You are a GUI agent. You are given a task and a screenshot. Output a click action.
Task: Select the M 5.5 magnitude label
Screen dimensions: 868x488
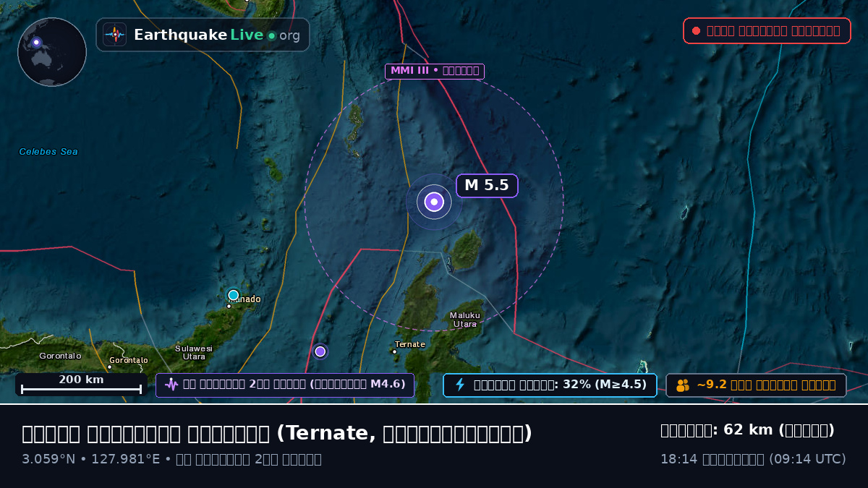click(487, 185)
